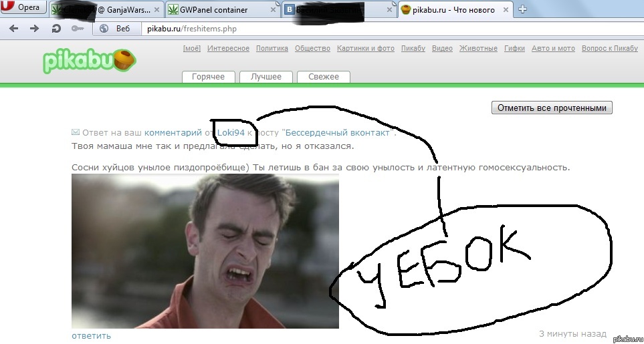
Task: Click the pikabu logo
Action: pyautogui.click(x=90, y=61)
